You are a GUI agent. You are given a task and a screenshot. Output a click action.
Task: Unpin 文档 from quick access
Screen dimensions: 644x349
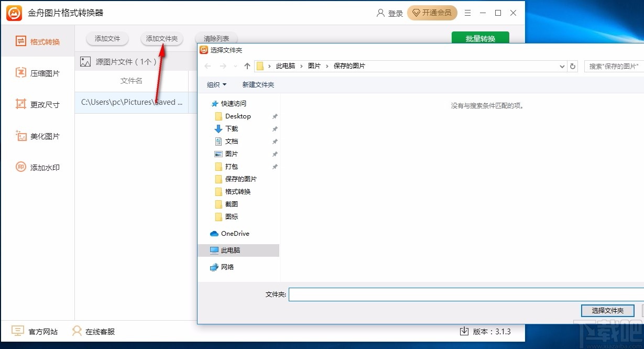(x=275, y=141)
